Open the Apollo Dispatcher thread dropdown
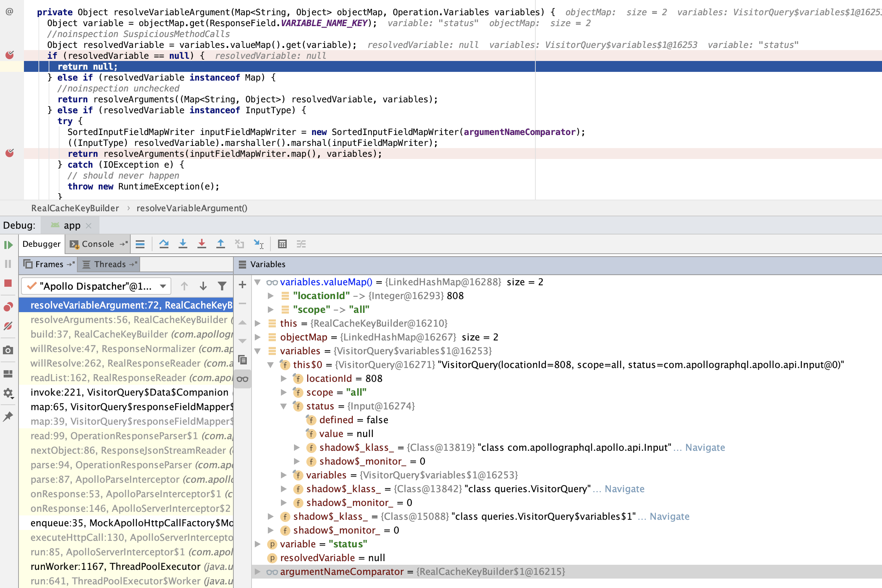The height and width of the screenshot is (588, 882). (163, 286)
